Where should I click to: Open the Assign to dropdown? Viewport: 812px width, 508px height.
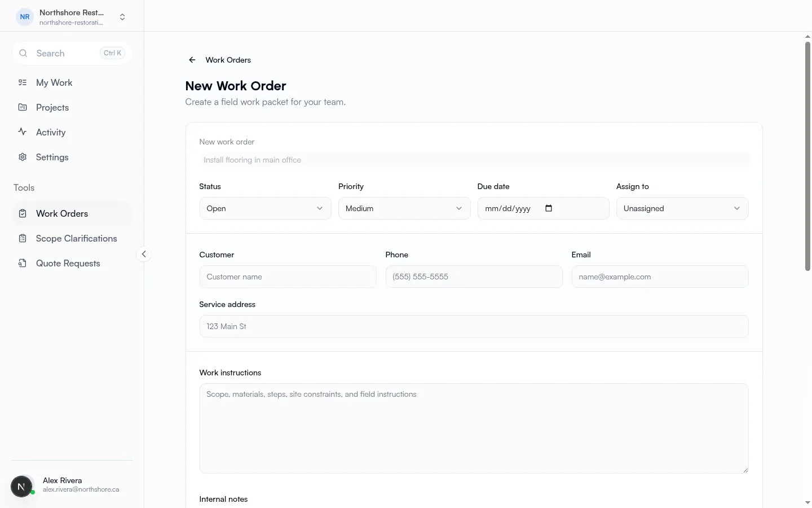coord(682,208)
